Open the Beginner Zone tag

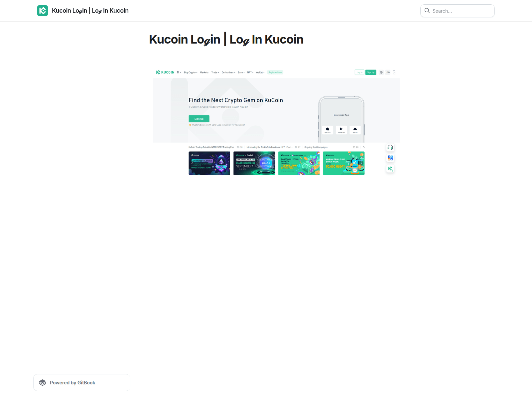pyautogui.click(x=275, y=72)
